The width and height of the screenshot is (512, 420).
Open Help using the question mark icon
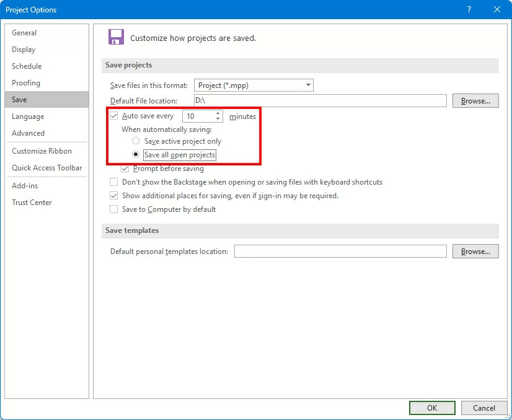[x=469, y=9]
